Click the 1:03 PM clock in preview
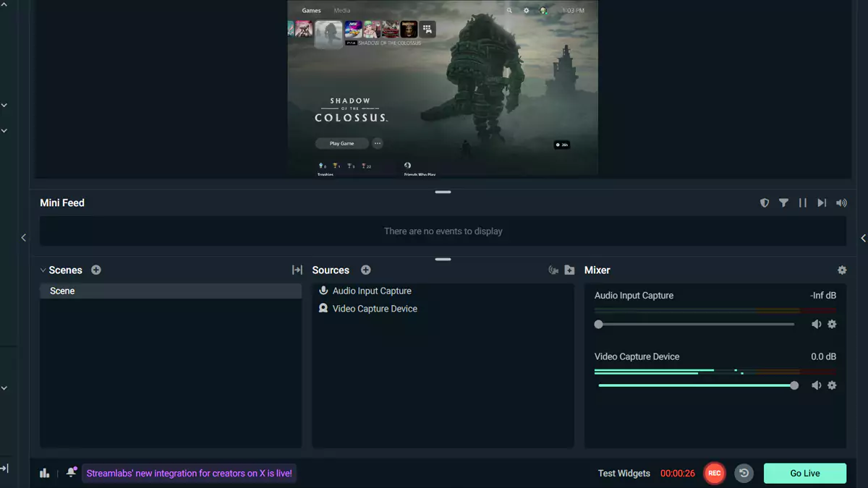The width and height of the screenshot is (868, 488). (573, 11)
